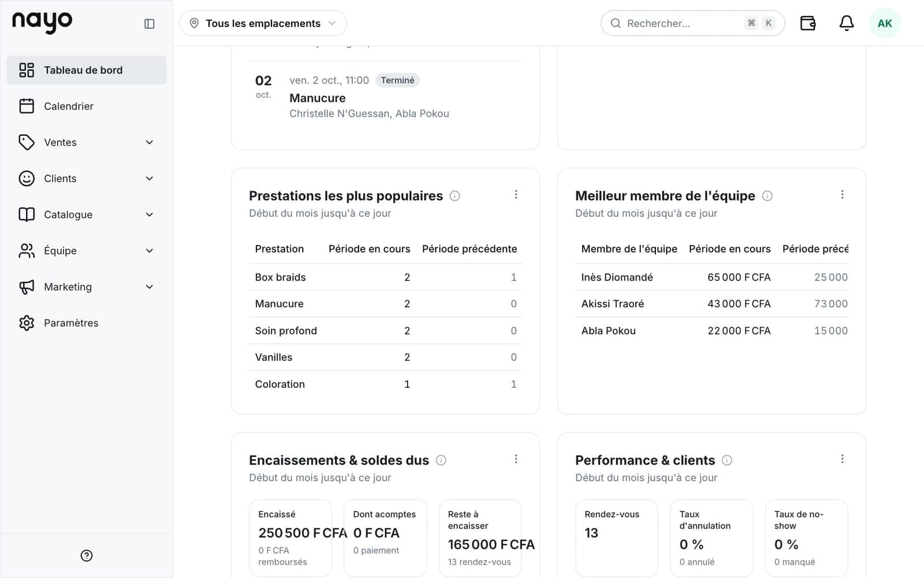Click the Encaissé 250 500 F CFA card

pyautogui.click(x=290, y=538)
